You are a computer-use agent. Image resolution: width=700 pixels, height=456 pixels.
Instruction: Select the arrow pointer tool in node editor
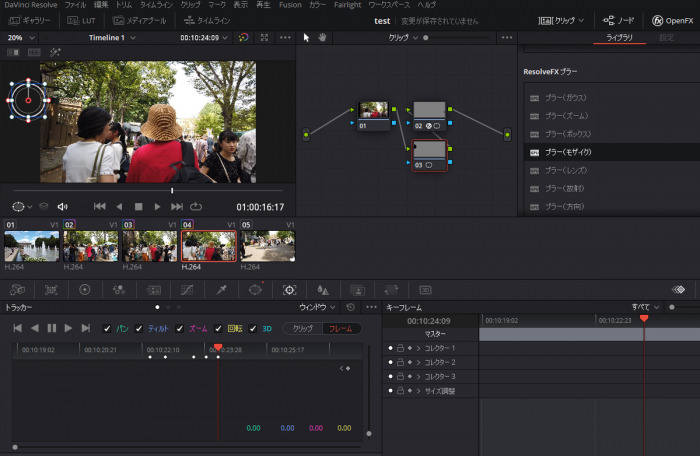306,38
